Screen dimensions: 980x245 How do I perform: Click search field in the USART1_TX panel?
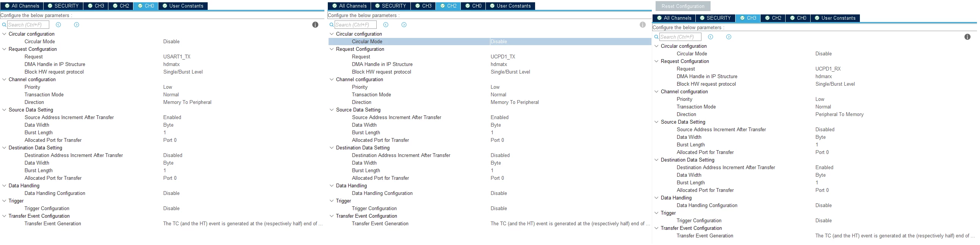[28, 25]
